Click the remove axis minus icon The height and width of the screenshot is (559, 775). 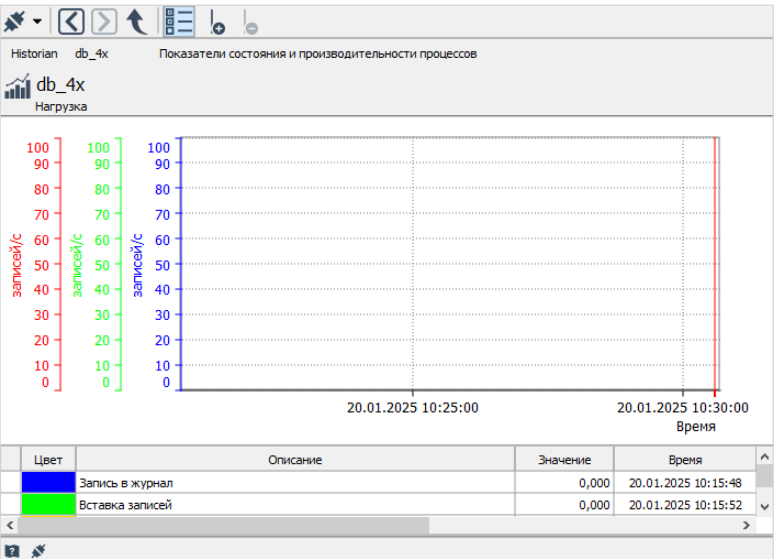(250, 22)
